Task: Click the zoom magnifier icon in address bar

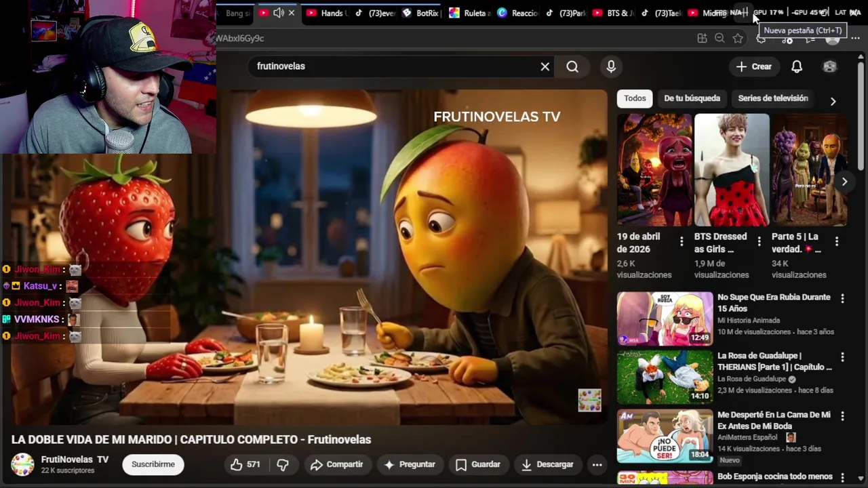Action: [719, 39]
